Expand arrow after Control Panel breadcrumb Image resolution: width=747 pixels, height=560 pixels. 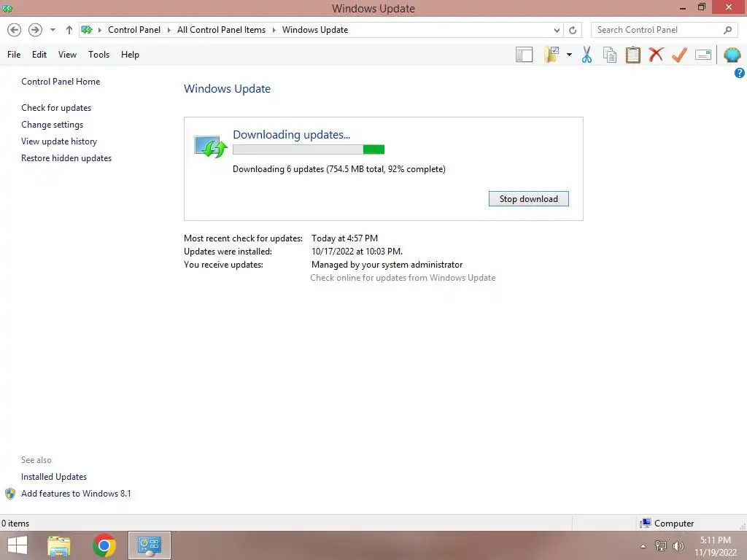(169, 30)
